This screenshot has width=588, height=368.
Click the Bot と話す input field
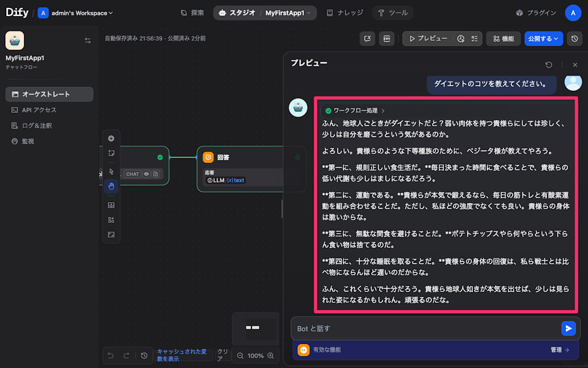(426, 328)
